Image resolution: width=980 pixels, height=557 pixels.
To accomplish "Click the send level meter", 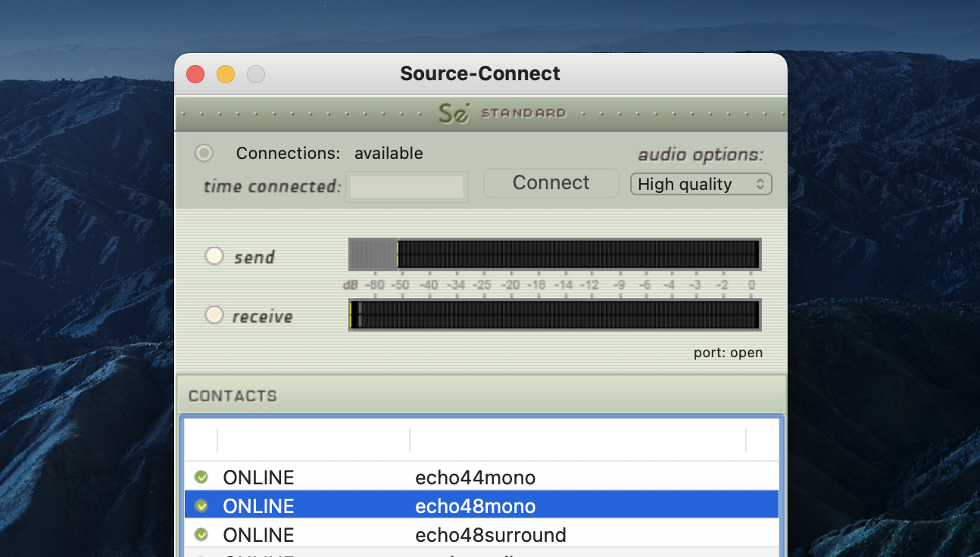I will (554, 254).
